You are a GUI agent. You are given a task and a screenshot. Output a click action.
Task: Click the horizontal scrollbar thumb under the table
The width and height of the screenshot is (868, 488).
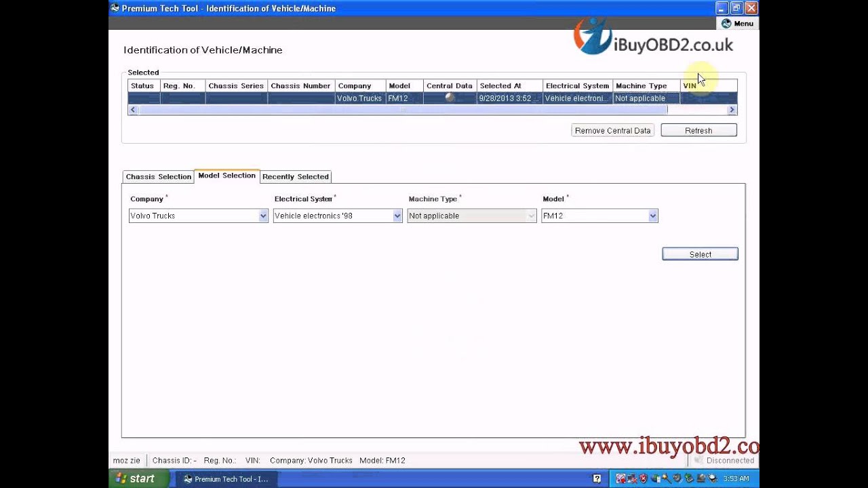[x=403, y=110]
